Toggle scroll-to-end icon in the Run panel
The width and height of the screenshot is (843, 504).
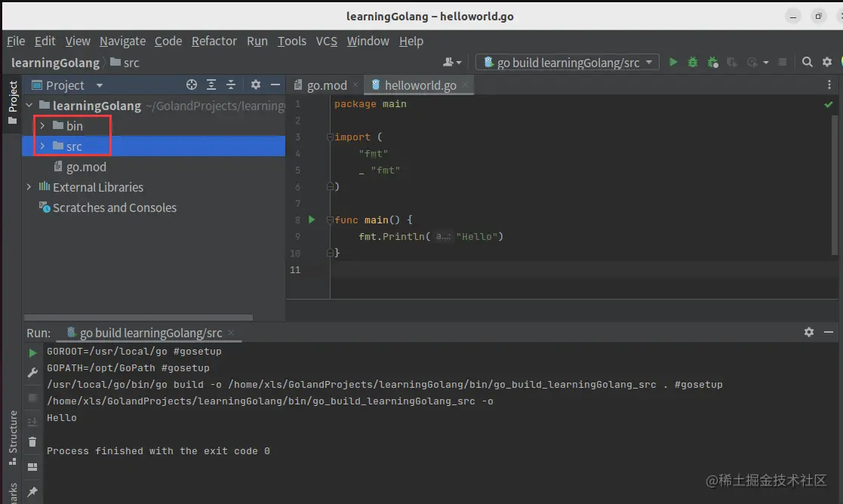[x=32, y=421]
